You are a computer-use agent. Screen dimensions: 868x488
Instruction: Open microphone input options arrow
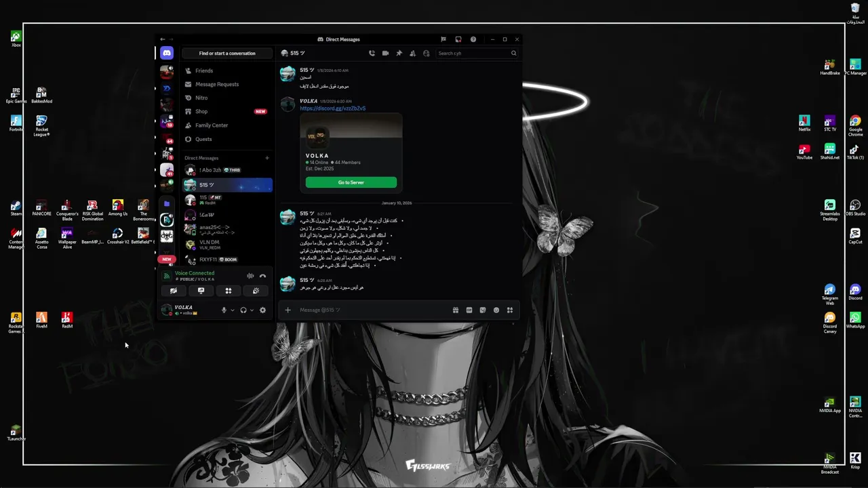coord(233,310)
